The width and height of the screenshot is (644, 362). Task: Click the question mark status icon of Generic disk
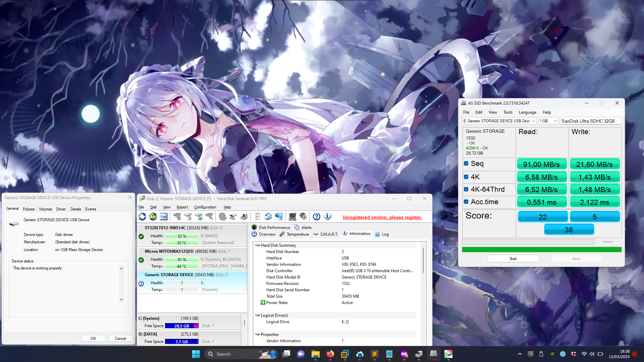click(x=141, y=283)
